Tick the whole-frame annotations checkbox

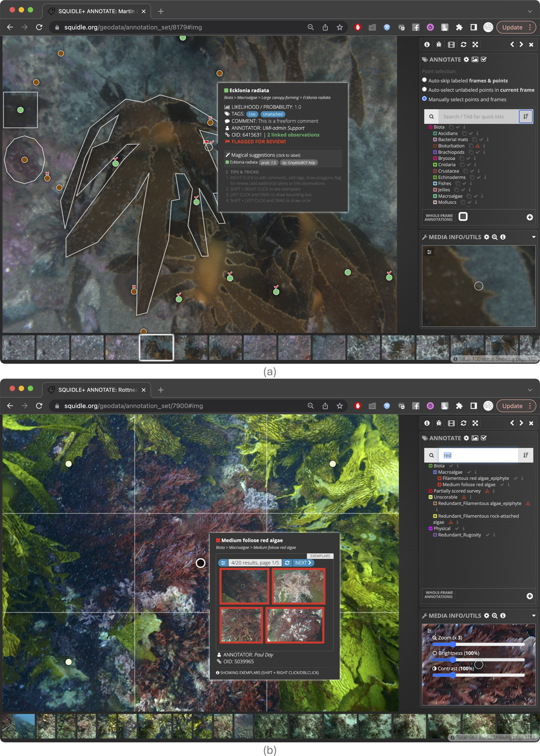click(x=463, y=217)
